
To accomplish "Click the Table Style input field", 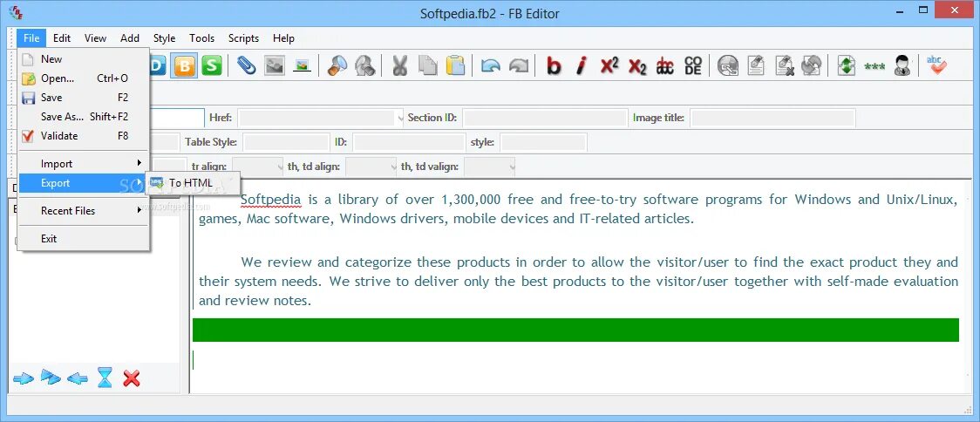I will coord(286,142).
